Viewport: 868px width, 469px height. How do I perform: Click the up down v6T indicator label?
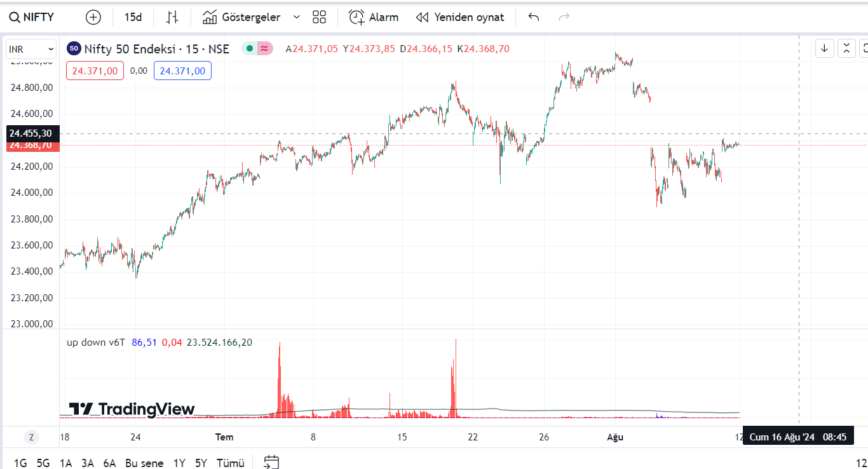[96, 343]
